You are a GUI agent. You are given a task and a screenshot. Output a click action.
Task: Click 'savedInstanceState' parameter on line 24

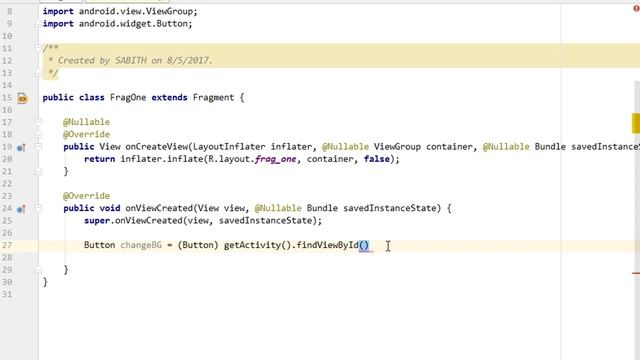pos(389,209)
